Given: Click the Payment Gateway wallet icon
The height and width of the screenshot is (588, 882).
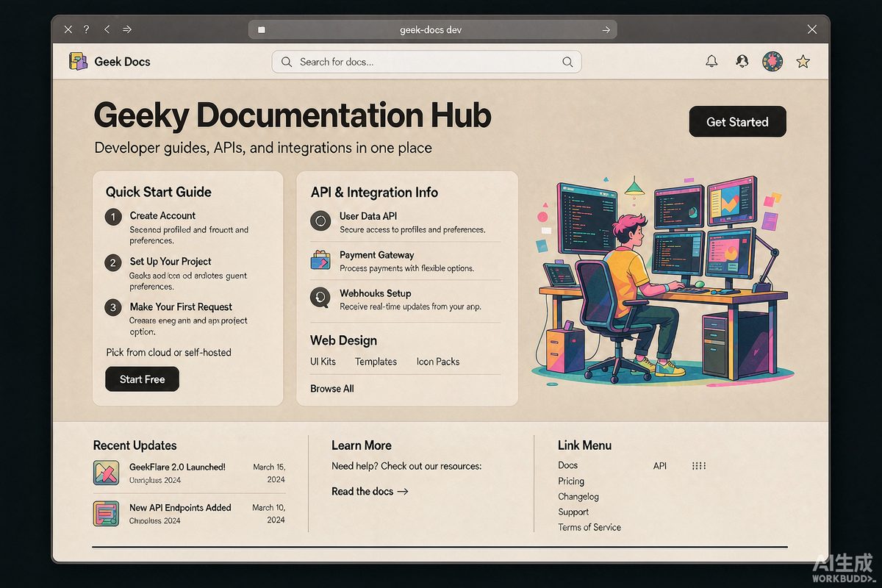Looking at the screenshot, I should 320,259.
